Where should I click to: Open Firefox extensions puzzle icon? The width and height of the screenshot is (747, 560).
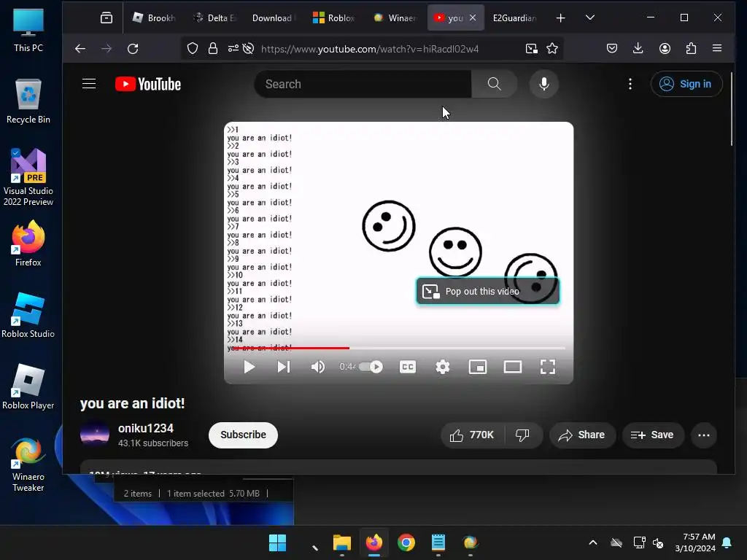point(691,49)
